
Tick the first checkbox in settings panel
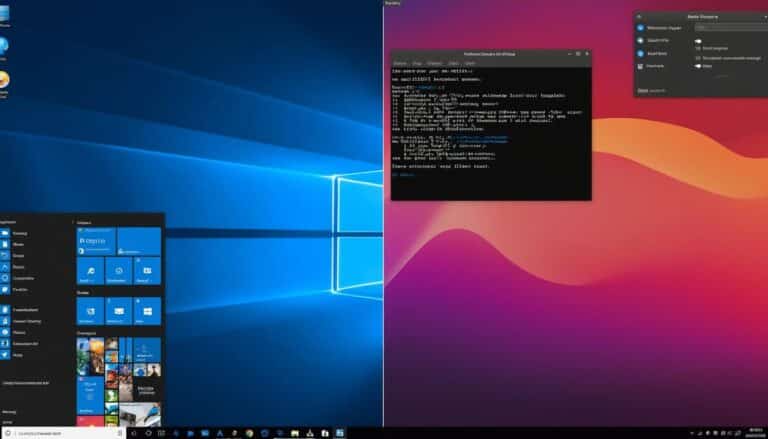[x=697, y=48]
